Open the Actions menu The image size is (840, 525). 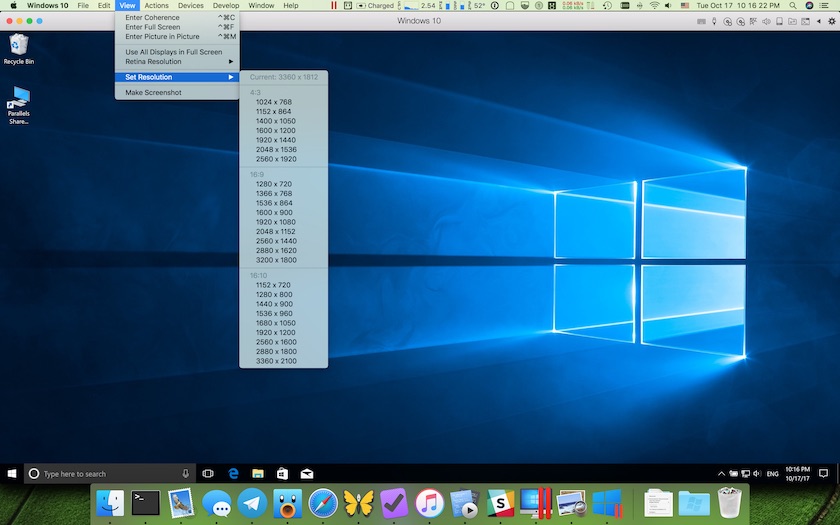pos(156,5)
